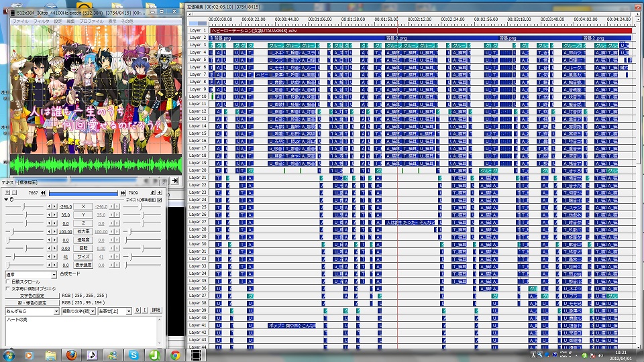Click the jump-to-end arrow button below preview

175,180
